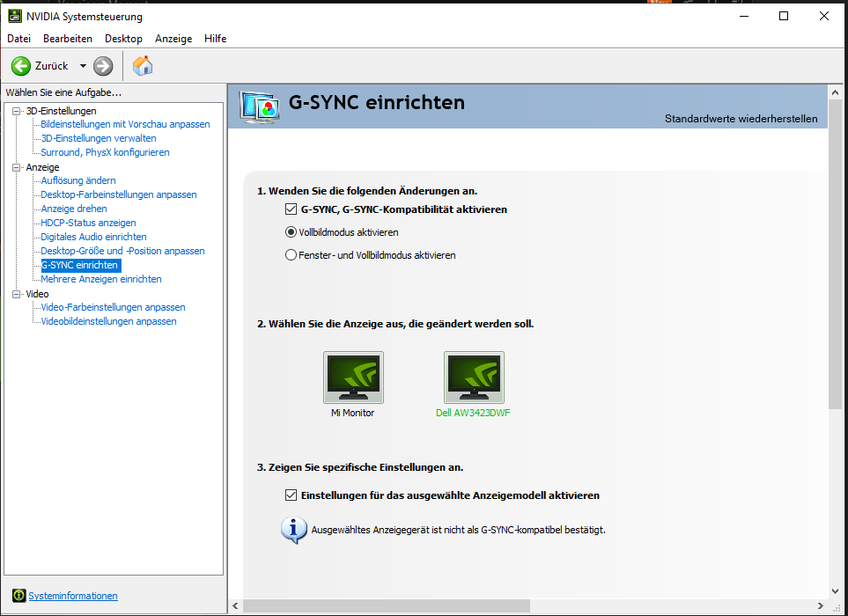Viewport: 848px width, 616px height.
Task: Minimize the NVIDIA Systemsteuerung window
Action: tap(744, 16)
